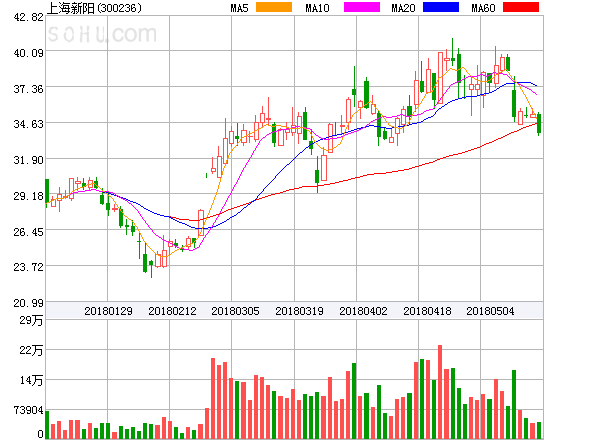The height and width of the screenshot is (440, 600).
Task: Click the 29.18 price axis label
Action: point(29,196)
